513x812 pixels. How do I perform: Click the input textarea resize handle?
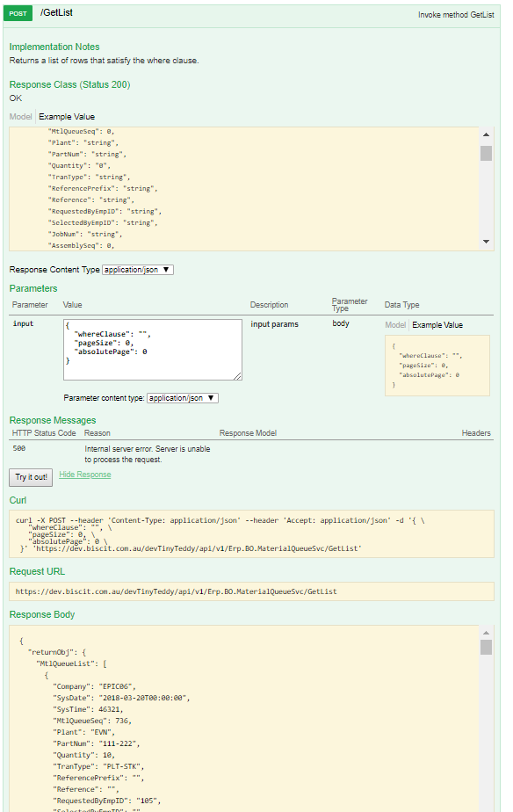[237, 376]
